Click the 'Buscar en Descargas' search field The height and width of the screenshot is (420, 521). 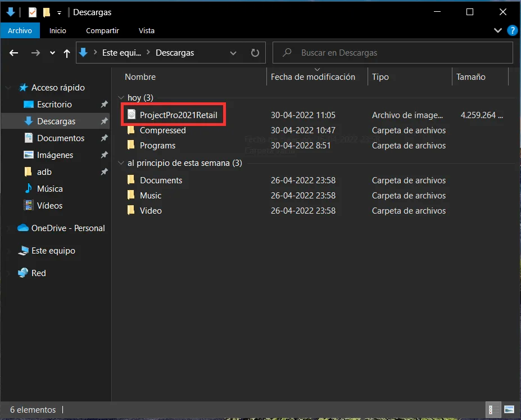click(393, 52)
